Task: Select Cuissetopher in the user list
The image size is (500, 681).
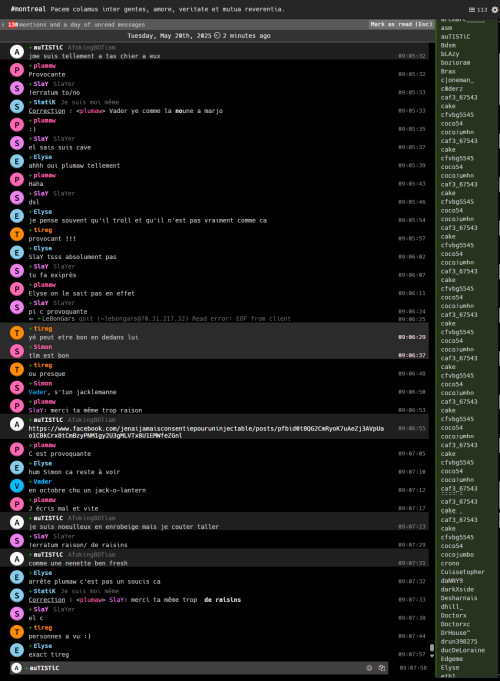Action: click(x=462, y=572)
